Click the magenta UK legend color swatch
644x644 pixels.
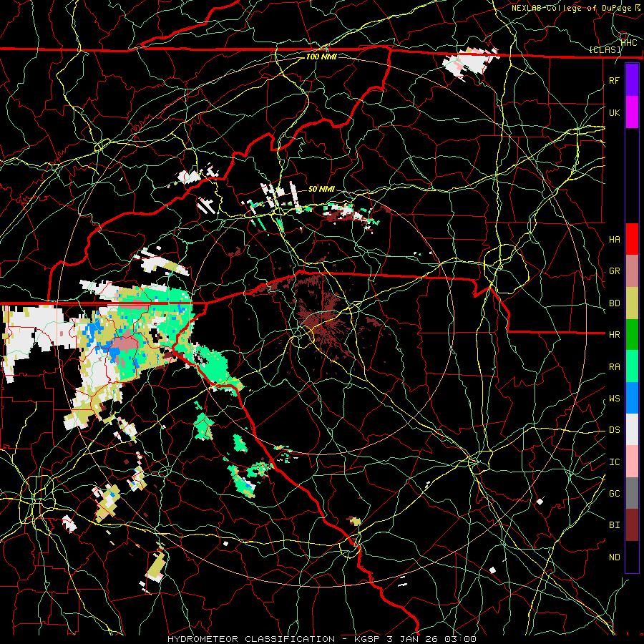(x=632, y=112)
